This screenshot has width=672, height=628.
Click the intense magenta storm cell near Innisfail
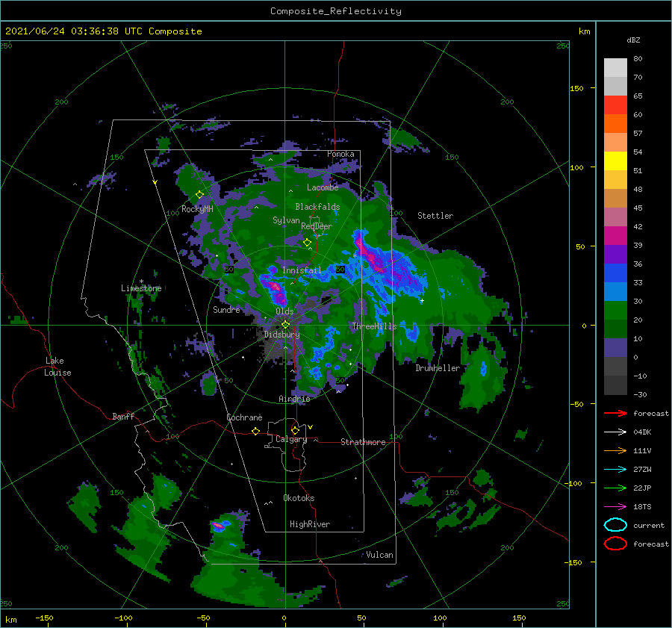click(x=276, y=287)
